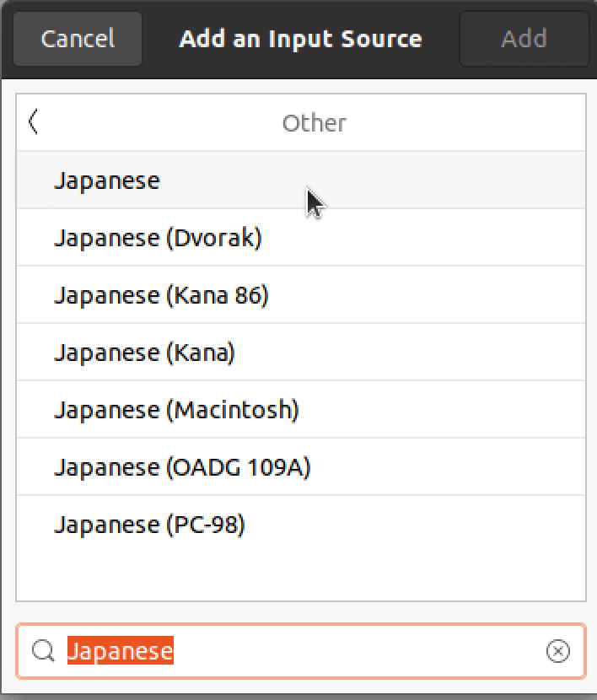Click the Add an Input Source title
597x700 pixels.
(300, 39)
